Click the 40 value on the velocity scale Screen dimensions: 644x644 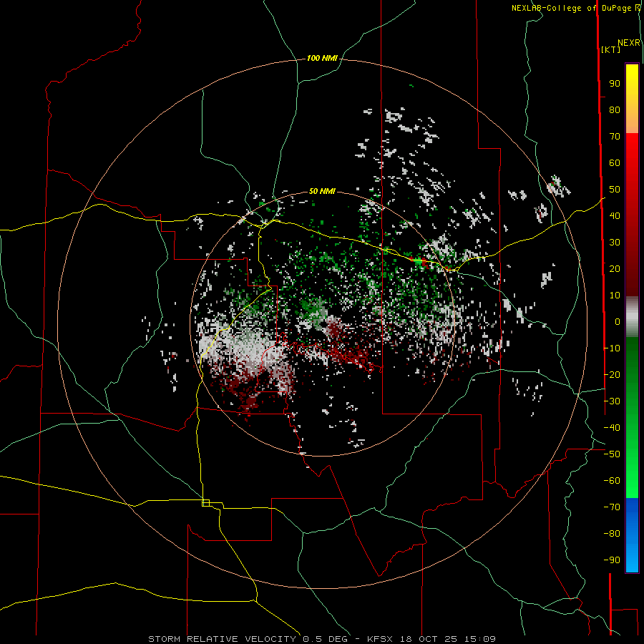click(x=615, y=215)
